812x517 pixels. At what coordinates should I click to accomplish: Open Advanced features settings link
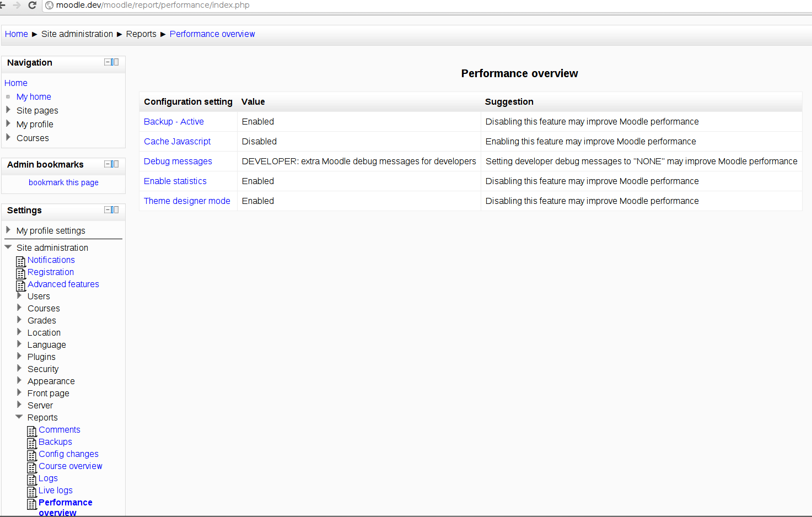tap(63, 284)
